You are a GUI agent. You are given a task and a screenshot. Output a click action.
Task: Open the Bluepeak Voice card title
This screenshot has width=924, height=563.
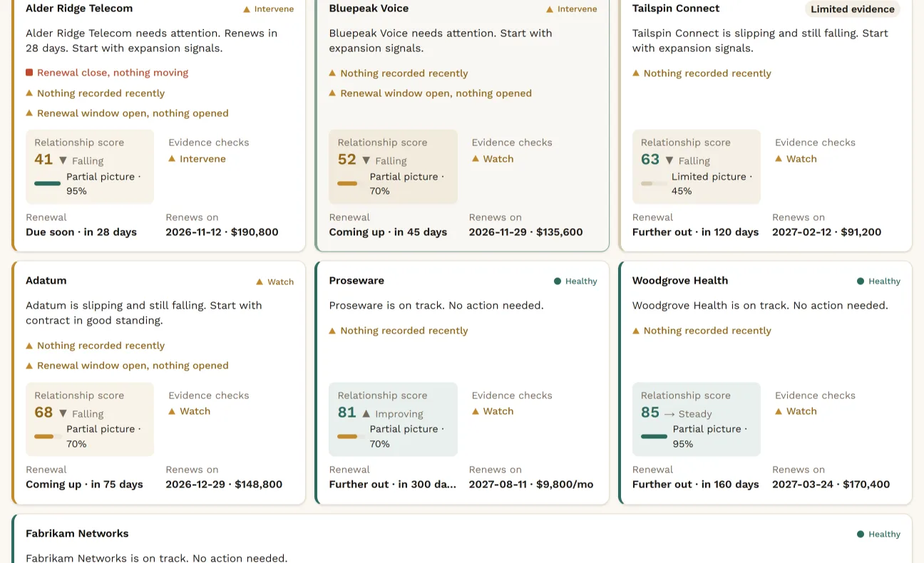point(369,9)
